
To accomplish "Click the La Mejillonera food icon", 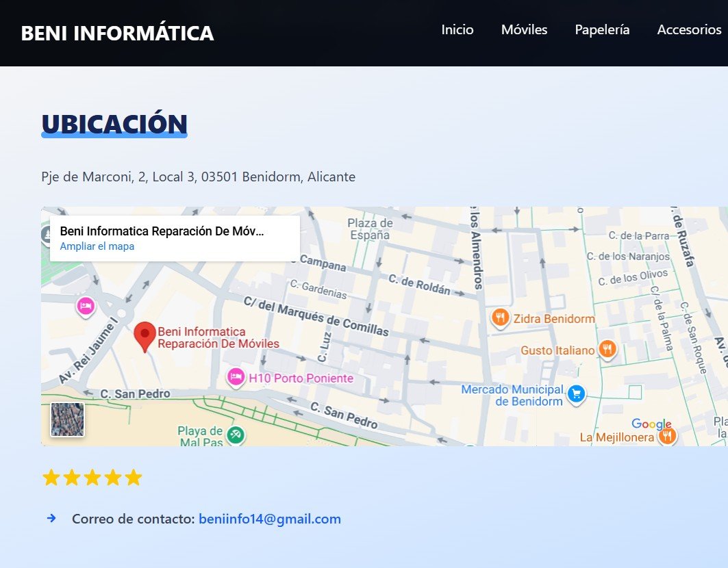I will point(667,434).
